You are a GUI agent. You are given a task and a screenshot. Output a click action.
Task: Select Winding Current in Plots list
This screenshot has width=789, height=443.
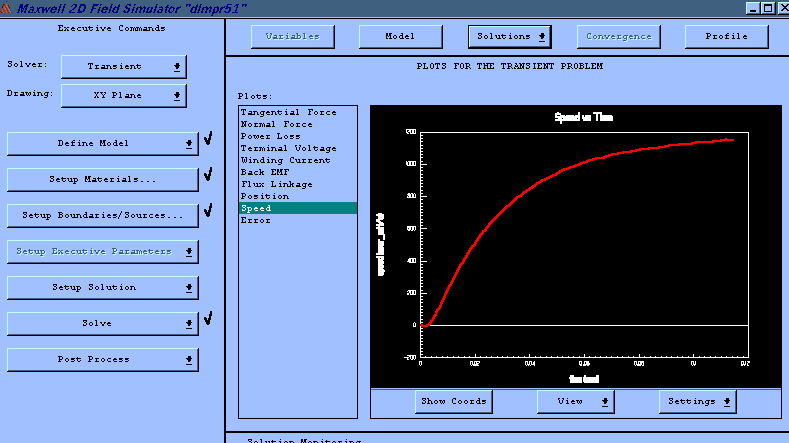pos(298,161)
